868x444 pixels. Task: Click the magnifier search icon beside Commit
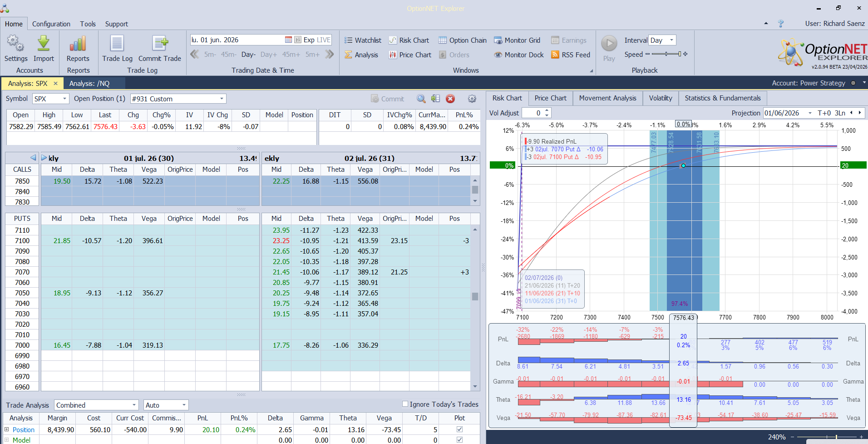pyautogui.click(x=421, y=99)
